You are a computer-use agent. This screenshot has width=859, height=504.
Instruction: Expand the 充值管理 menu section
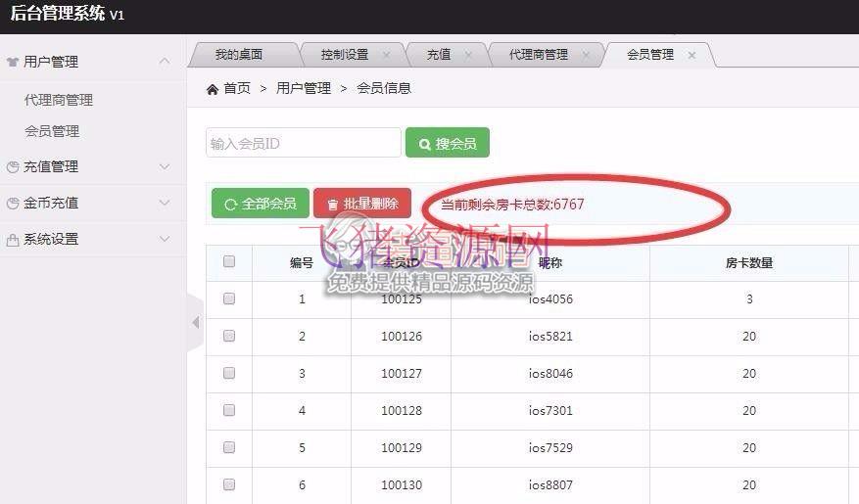pyautogui.click(x=165, y=166)
